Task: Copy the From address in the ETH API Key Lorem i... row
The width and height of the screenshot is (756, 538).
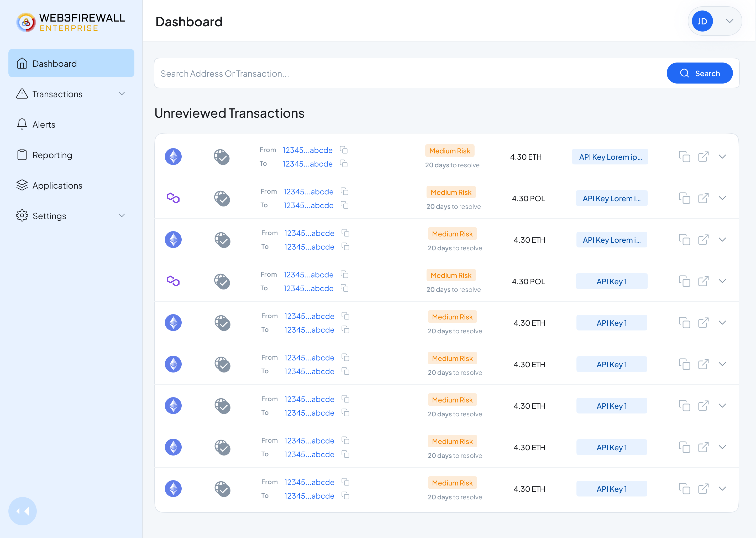Action: coord(345,233)
